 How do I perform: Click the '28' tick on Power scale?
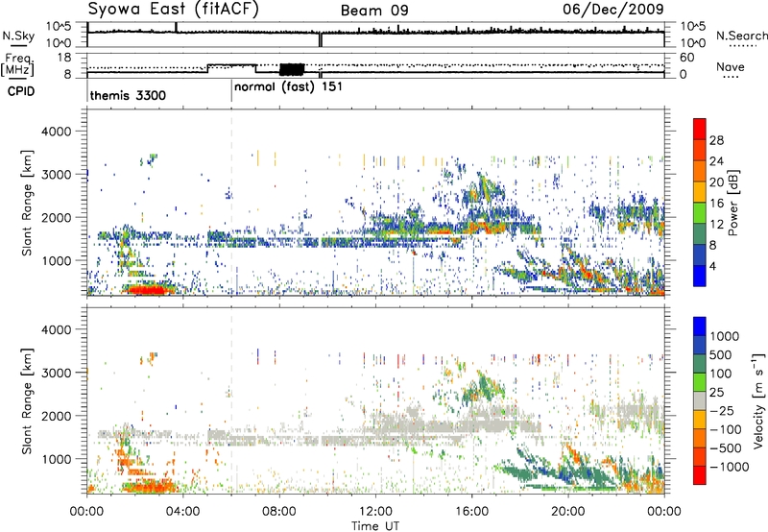tap(716, 140)
